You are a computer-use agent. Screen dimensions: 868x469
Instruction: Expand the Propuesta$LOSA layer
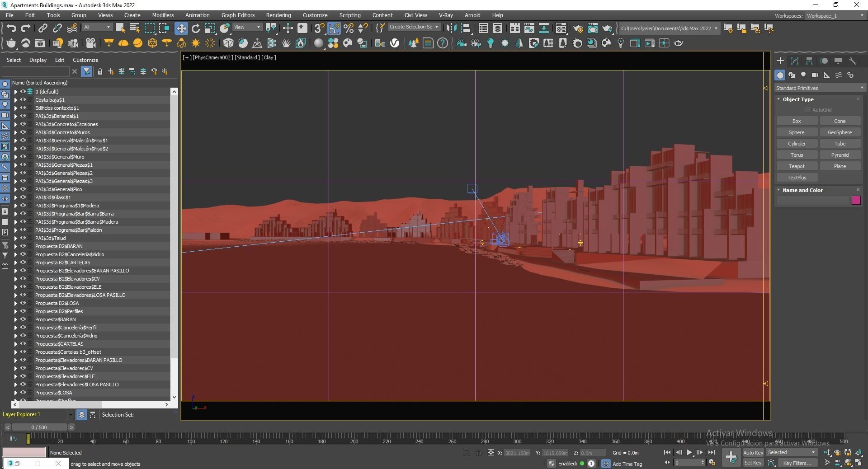point(15,393)
